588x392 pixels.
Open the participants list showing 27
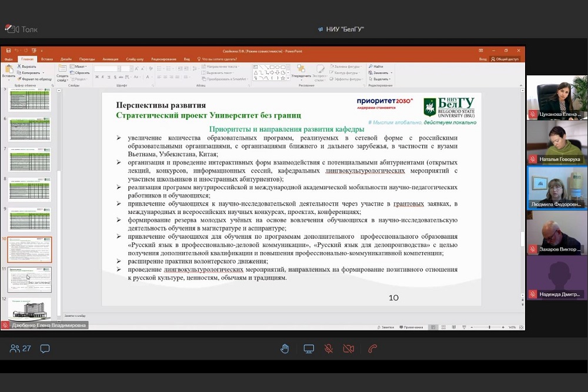pyautogui.click(x=20, y=349)
